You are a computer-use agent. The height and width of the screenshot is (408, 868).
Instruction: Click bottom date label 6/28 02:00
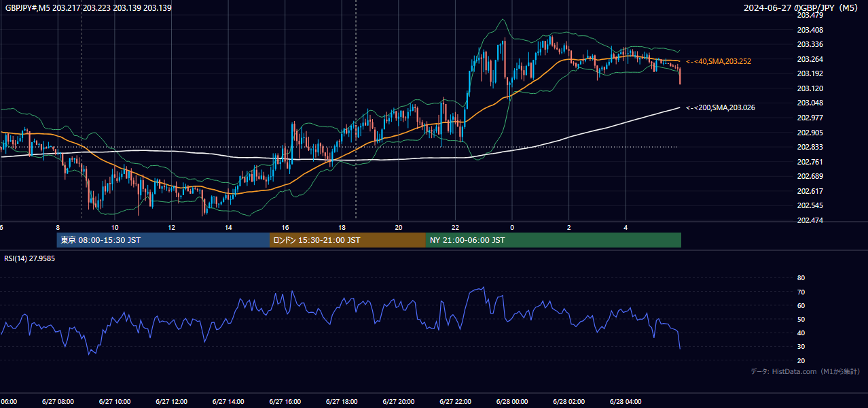[x=569, y=402]
